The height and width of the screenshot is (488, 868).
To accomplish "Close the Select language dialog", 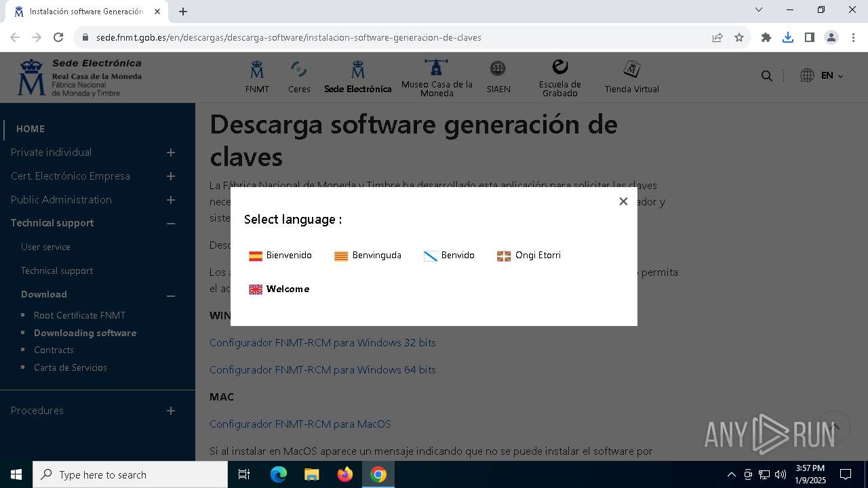I will (623, 201).
